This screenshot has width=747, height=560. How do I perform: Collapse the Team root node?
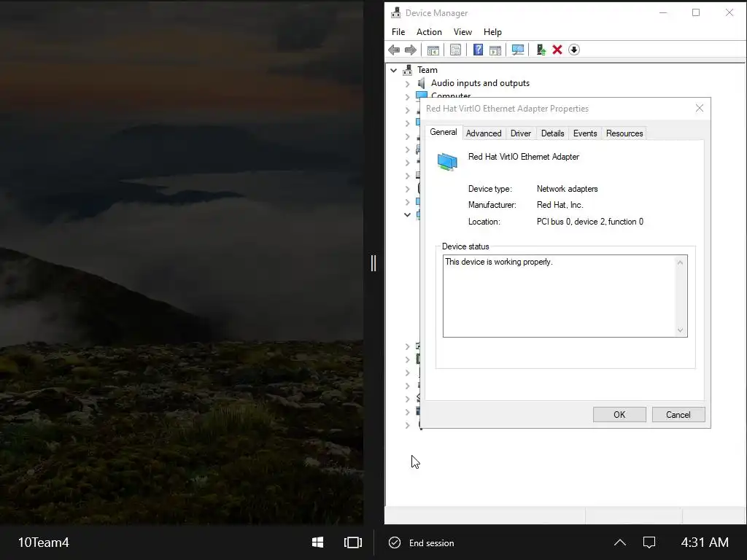click(x=393, y=71)
